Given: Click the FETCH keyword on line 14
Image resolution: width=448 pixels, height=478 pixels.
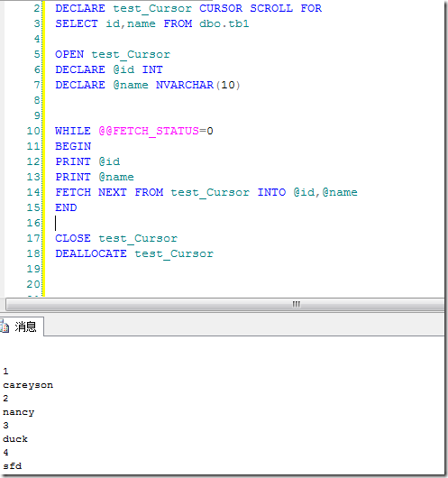Looking at the screenshot, I should point(73,192).
